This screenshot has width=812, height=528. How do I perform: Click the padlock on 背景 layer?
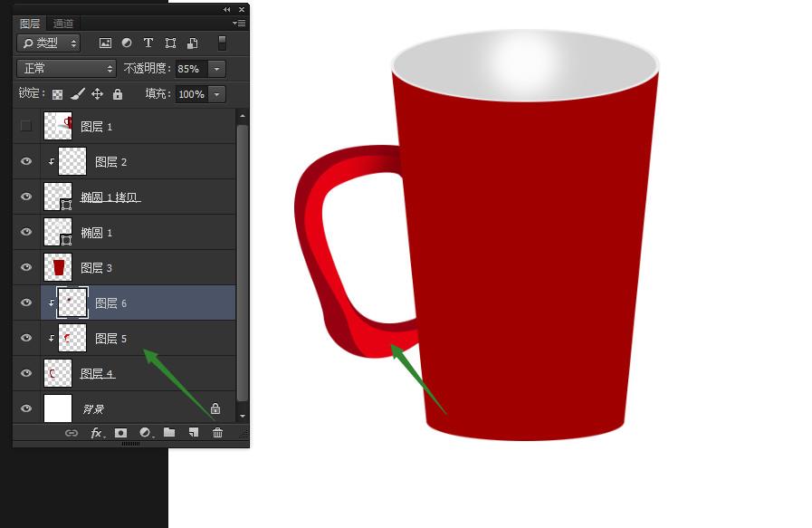pyautogui.click(x=215, y=408)
